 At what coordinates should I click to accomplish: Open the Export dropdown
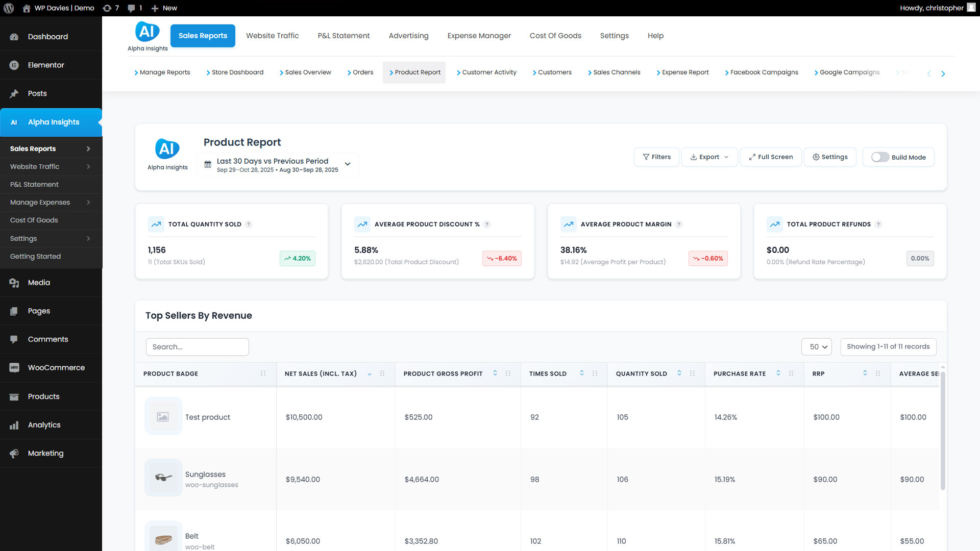coord(709,157)
